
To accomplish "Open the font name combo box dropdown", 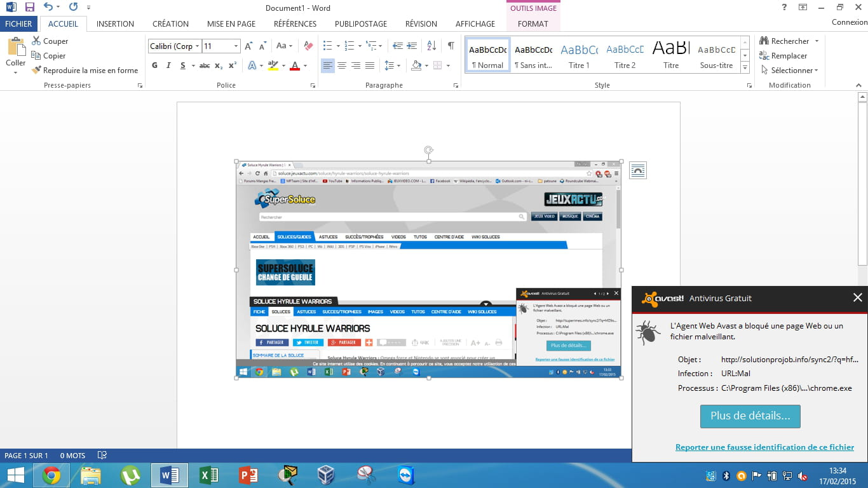I will pyautogui.click(x=198, y=46).
